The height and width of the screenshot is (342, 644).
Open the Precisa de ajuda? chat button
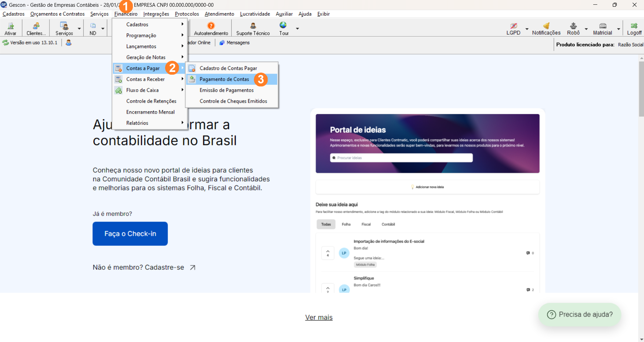pos(580,314)
